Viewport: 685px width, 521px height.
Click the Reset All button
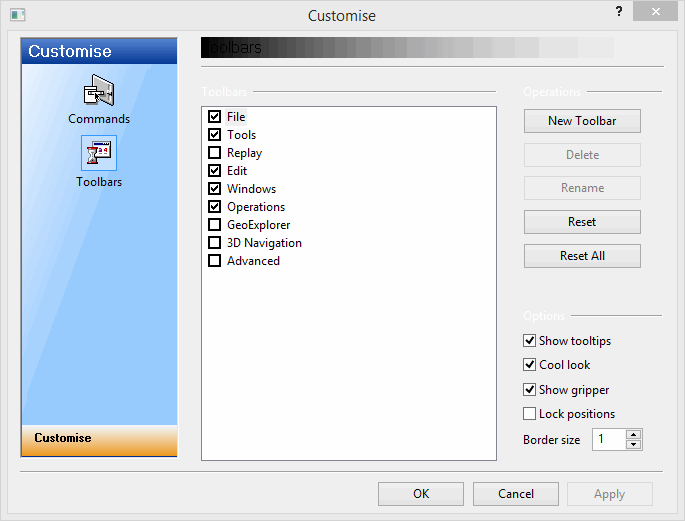coord(582,256)
